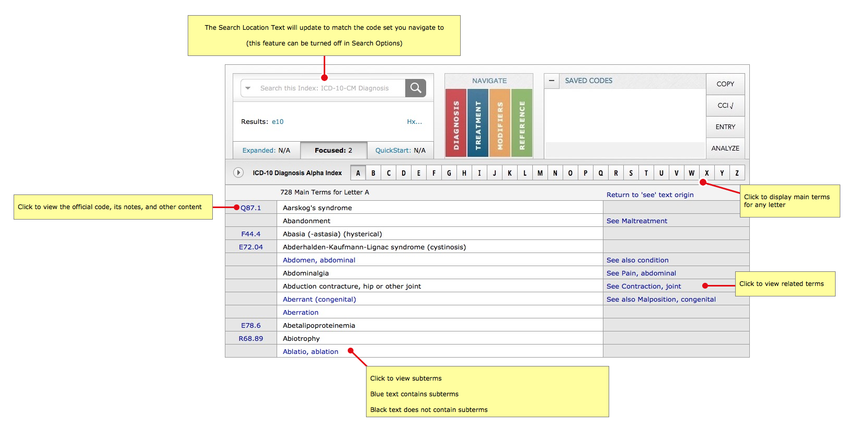Select letter J in alpha index

[x=495, y=173]
